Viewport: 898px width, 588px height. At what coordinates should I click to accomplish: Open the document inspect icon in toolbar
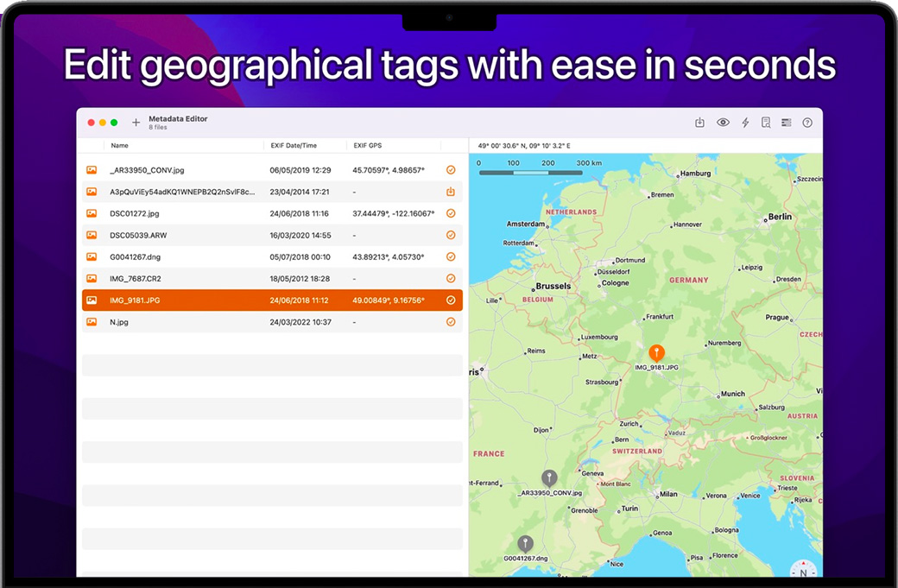click(x=766, y=123)
